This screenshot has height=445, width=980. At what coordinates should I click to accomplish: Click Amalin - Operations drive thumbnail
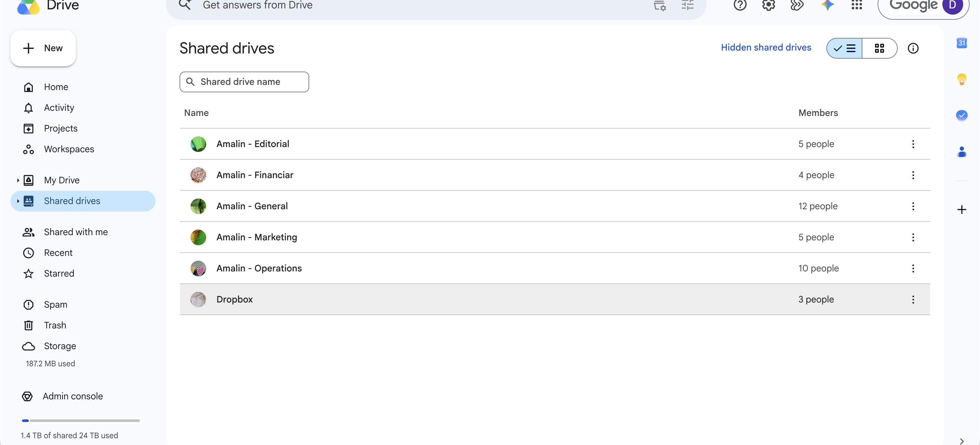(x=198, y=268)
